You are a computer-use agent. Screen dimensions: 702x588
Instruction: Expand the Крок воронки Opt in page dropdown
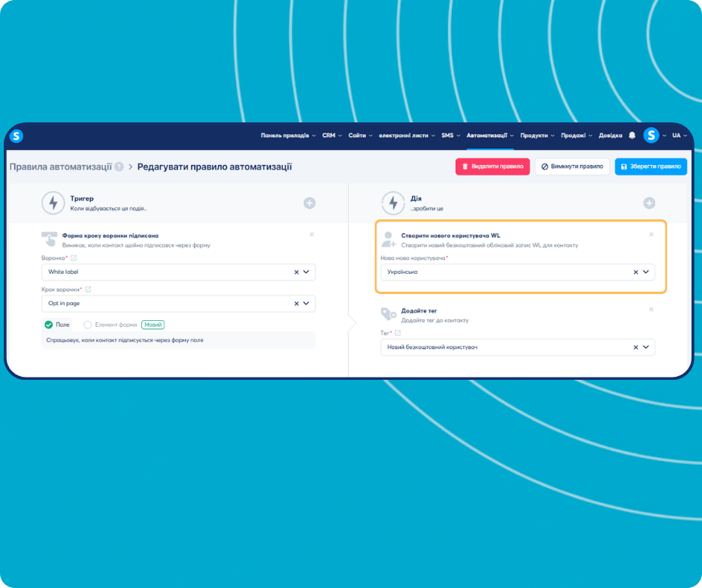[306, 303]
